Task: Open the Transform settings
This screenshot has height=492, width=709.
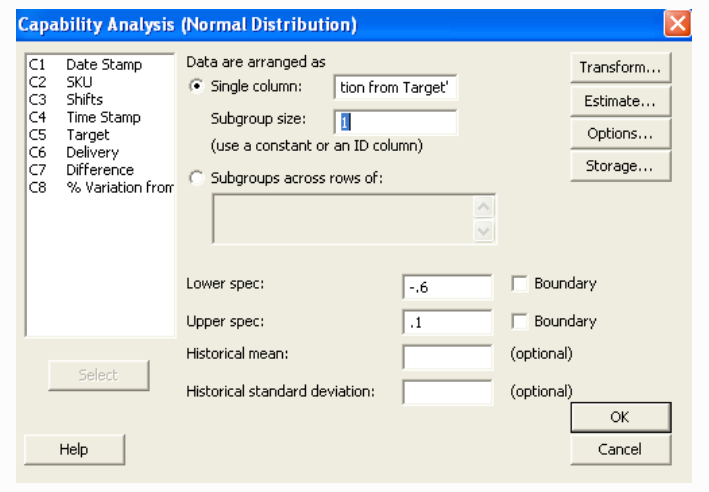Action: click(620, 68)
